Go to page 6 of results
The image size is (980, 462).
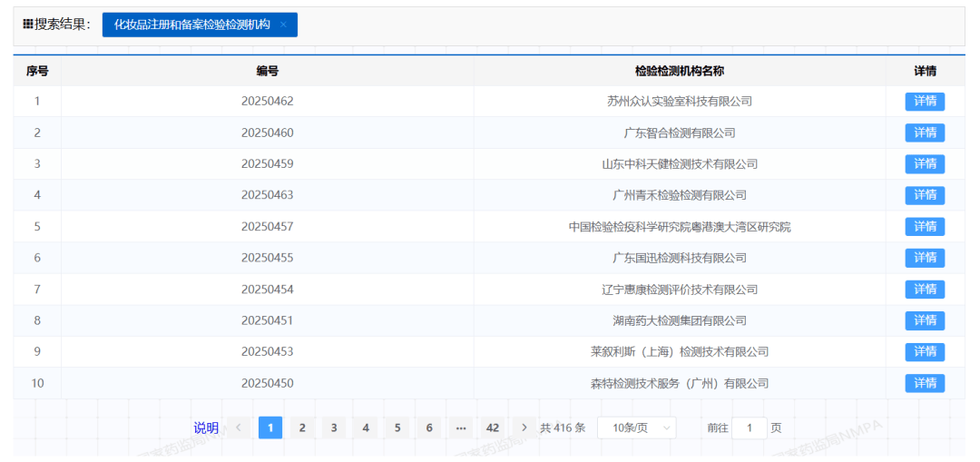pos(429,428)
